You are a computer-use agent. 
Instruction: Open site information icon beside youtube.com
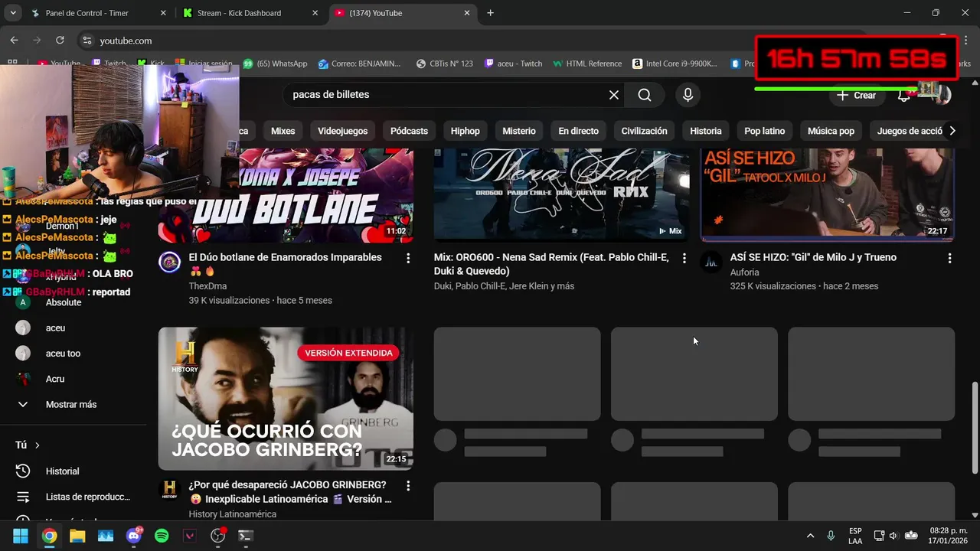point(87,41)
